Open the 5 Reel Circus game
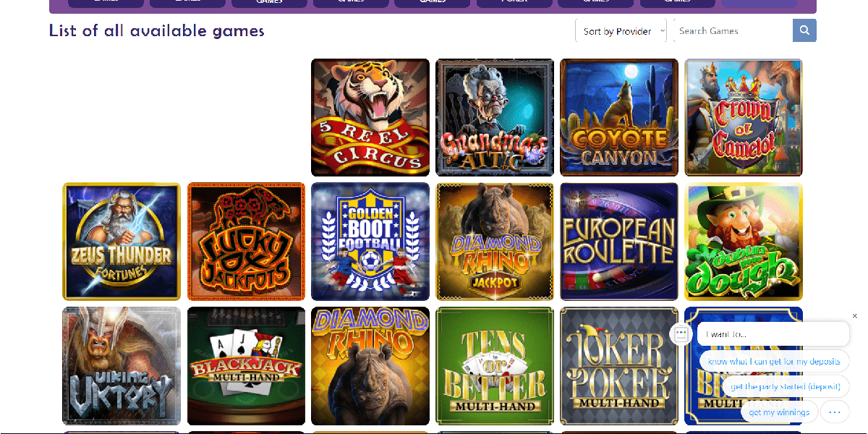 click(370, 117)
